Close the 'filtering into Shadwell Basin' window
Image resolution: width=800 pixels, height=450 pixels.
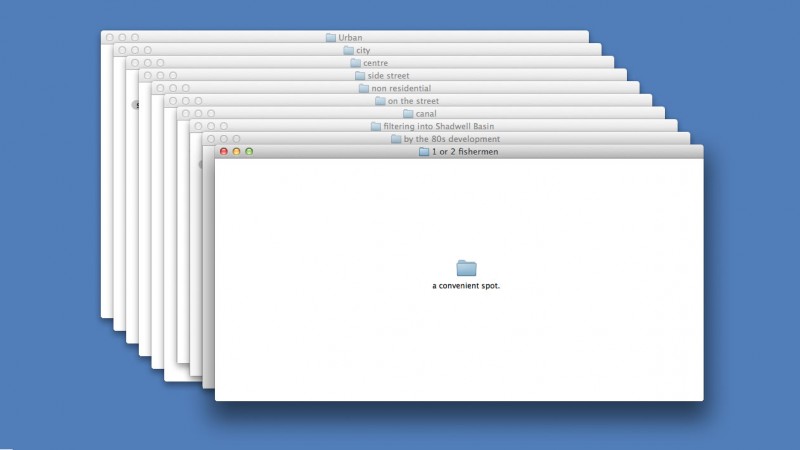click(x=198, y=126)
